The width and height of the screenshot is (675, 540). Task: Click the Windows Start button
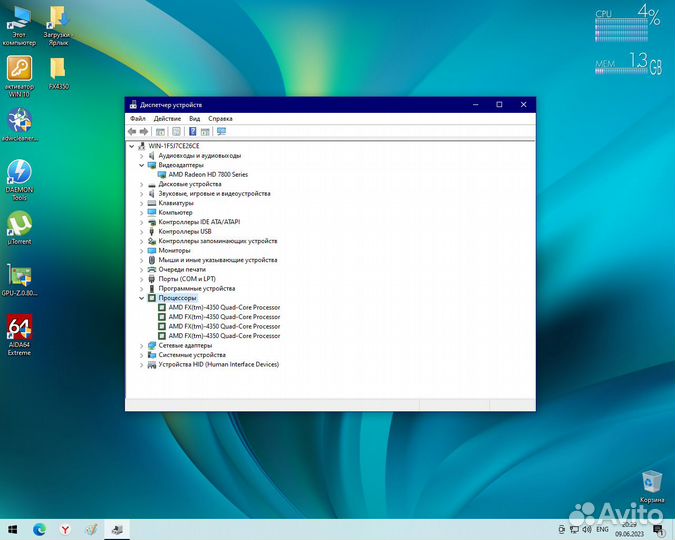(12, 529)
